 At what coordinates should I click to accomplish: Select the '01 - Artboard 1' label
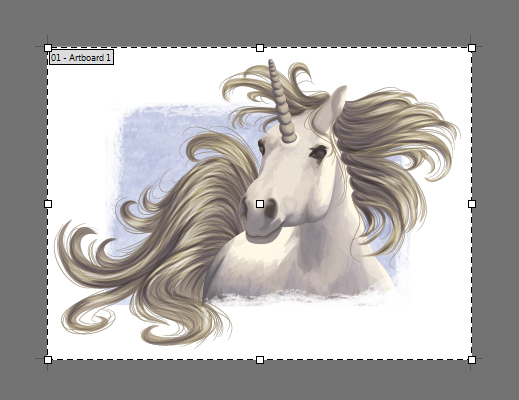tap(81, 57)
